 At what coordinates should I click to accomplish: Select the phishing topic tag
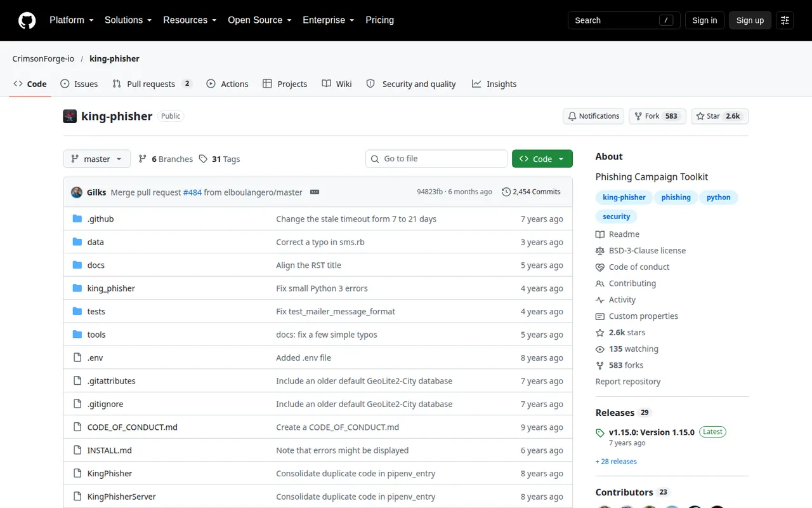click(676, 197)
